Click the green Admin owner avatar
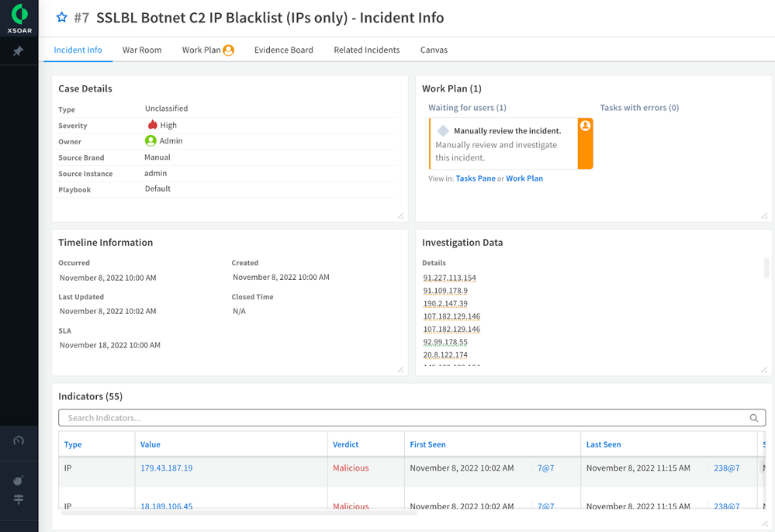 coord(151,141)
